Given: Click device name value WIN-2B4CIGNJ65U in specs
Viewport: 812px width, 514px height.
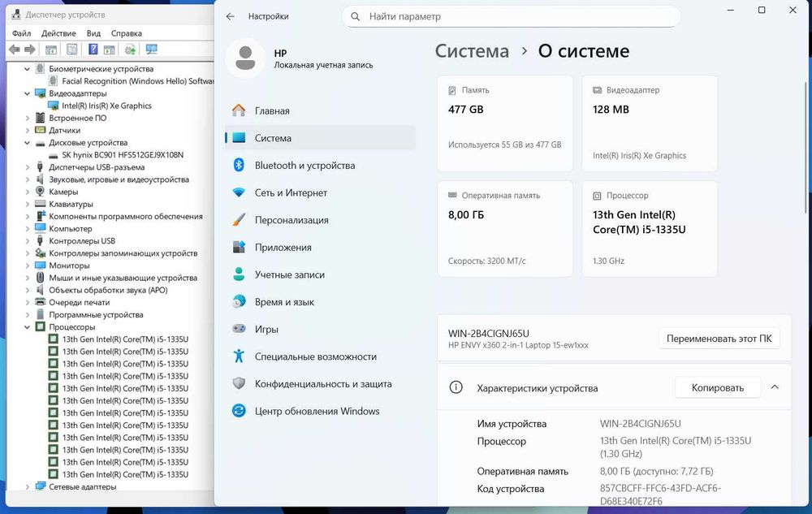Looking at the screenshot, I should (640, 423).
